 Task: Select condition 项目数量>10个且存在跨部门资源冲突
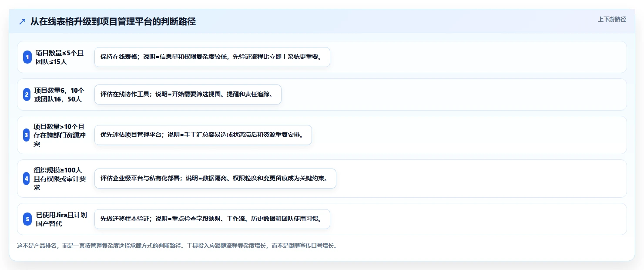pyautogui.click(x=60, y=135)
